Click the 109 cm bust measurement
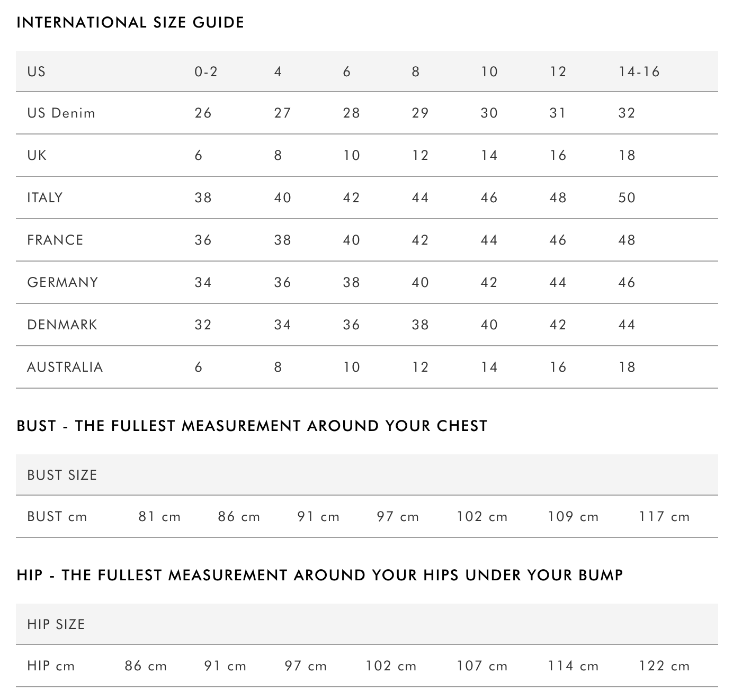Image resolution: width=733 pixels, height=700 pixels. pyautogui.click(x=573, y=517)
